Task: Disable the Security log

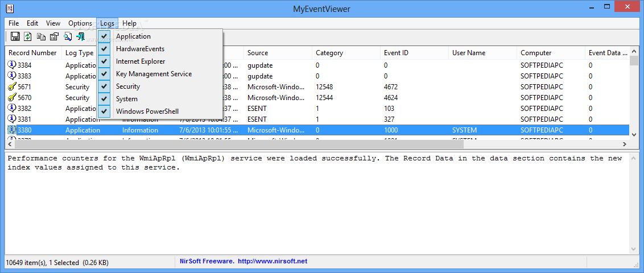Action: (x=160, y=86)
